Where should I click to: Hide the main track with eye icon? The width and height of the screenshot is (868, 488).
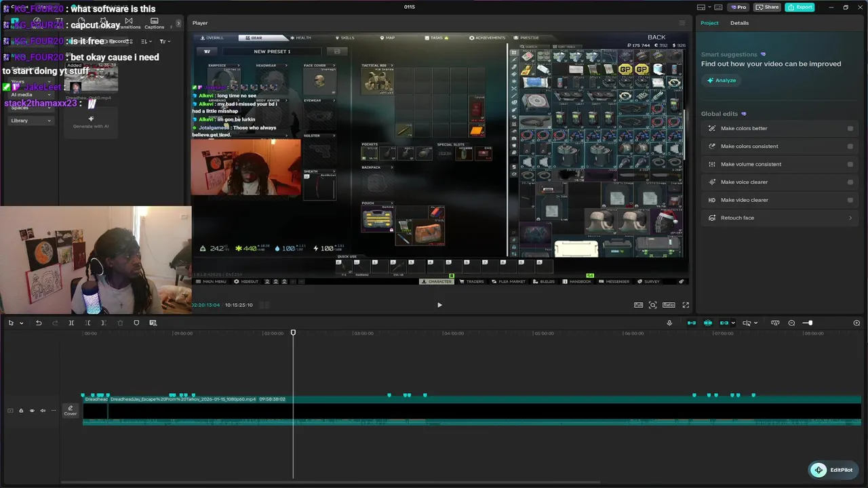(32, 411)
